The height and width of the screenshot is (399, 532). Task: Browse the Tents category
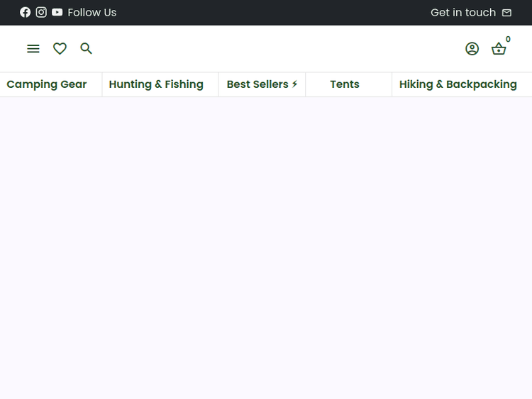click(345, 84)
